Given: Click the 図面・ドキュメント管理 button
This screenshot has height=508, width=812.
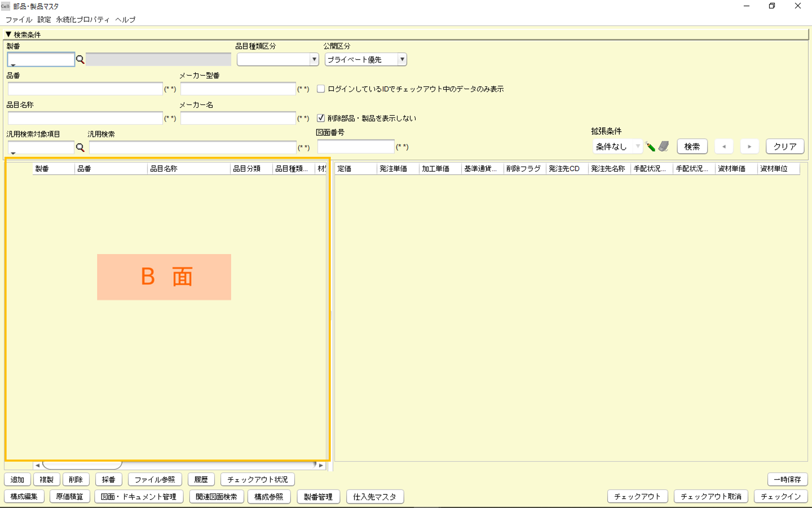Looking at the screenshot, I should pyautogui.click(x=139, y=497).
